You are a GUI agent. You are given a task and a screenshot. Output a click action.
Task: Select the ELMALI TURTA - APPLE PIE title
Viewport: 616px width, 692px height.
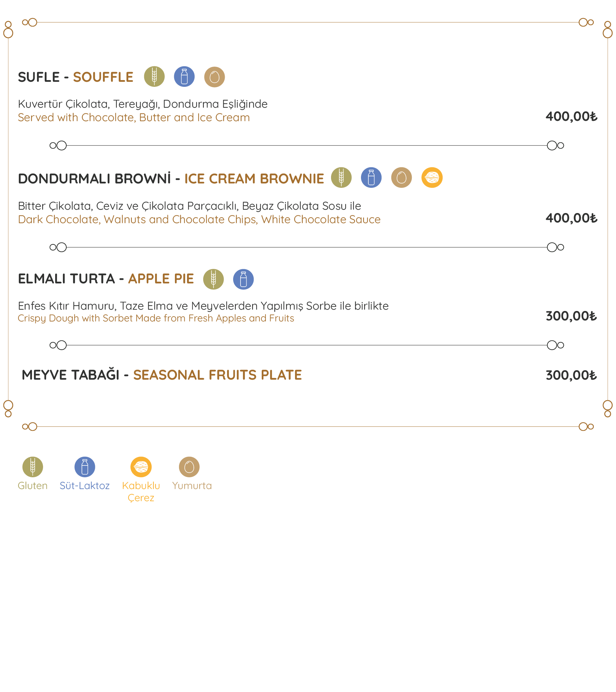pyautogui.click(x=106, y=279)
